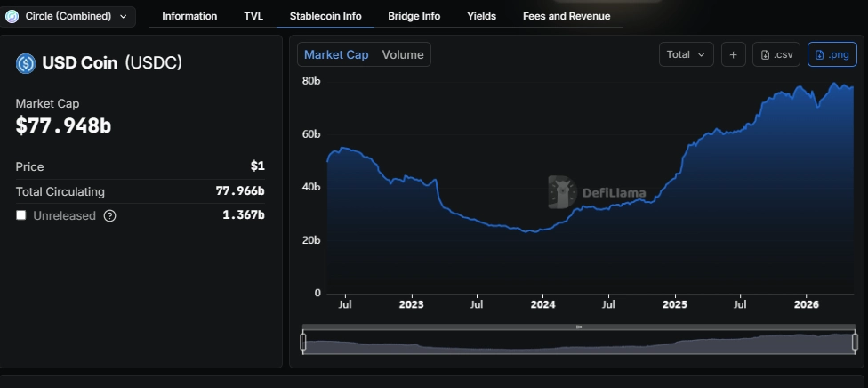Open the Circle (Combined) protocol dropdown
868x388 pixels.
(68, 17)
